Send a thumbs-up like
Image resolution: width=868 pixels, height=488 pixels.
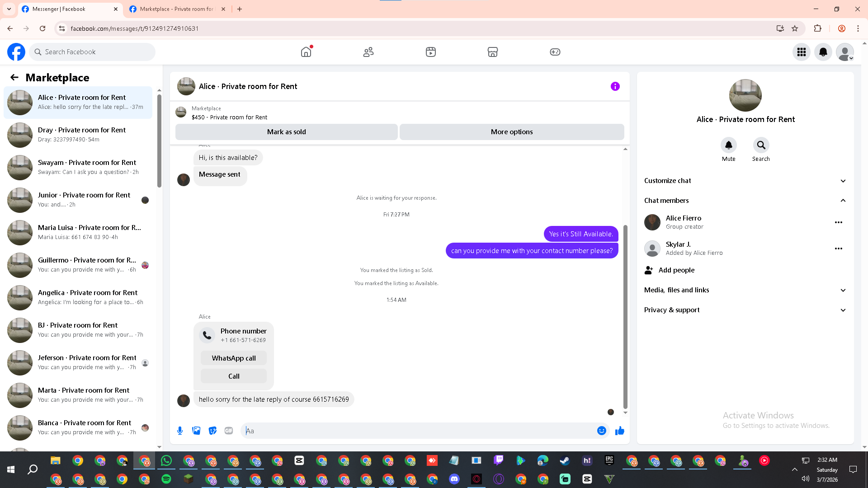(619, 431)
